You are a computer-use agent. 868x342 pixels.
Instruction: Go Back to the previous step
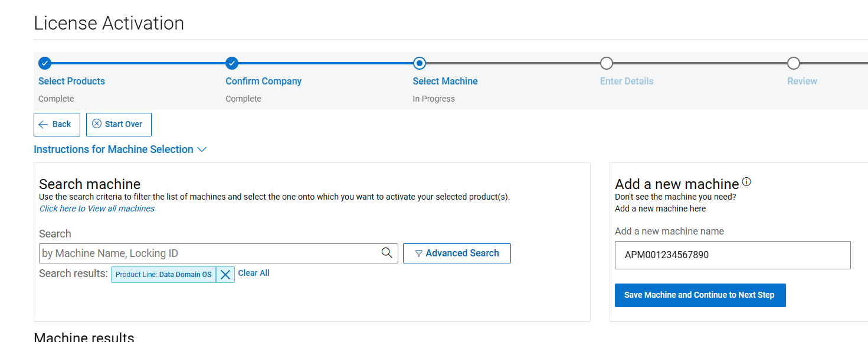click(x=57, y=125)
